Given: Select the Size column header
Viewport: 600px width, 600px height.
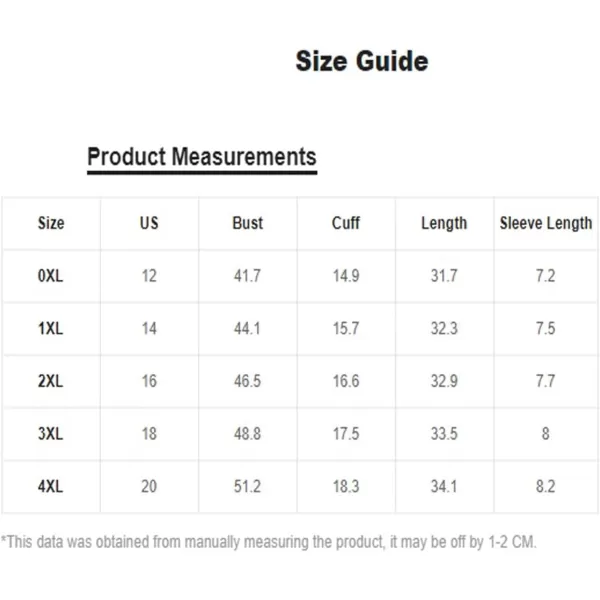Looking at the screenshot, I should tap(51, 223).
